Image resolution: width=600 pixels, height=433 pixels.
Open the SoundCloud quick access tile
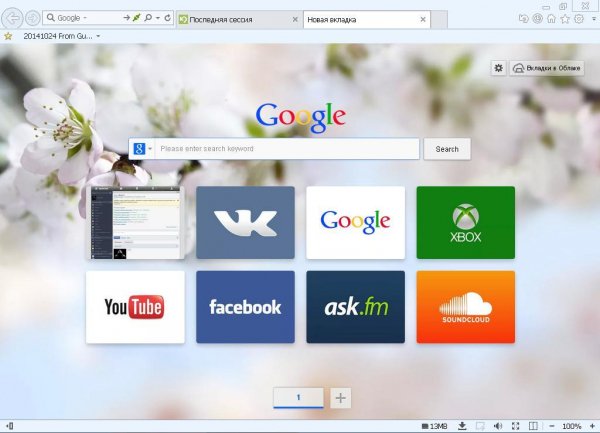point(466,307)
